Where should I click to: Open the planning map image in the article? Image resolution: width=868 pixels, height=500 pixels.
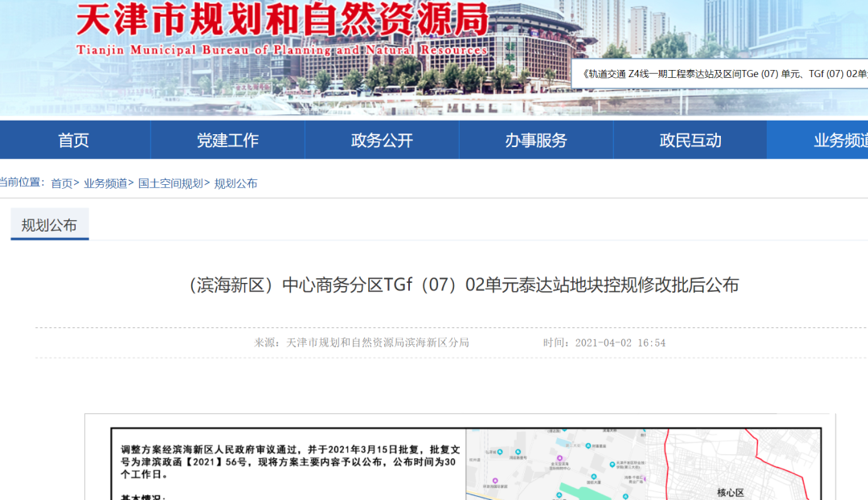point(643,464)
